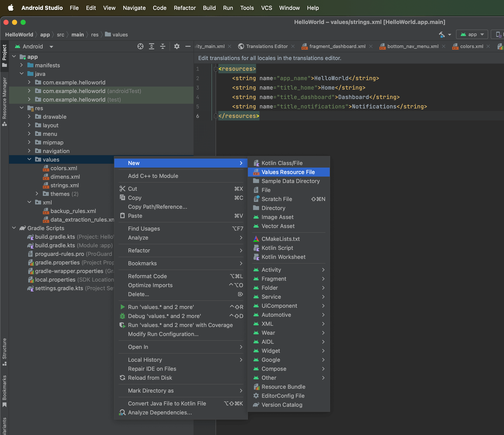
Task: Expand the themes (2) node
Action: pyautogui.click(x=37, y=194)
